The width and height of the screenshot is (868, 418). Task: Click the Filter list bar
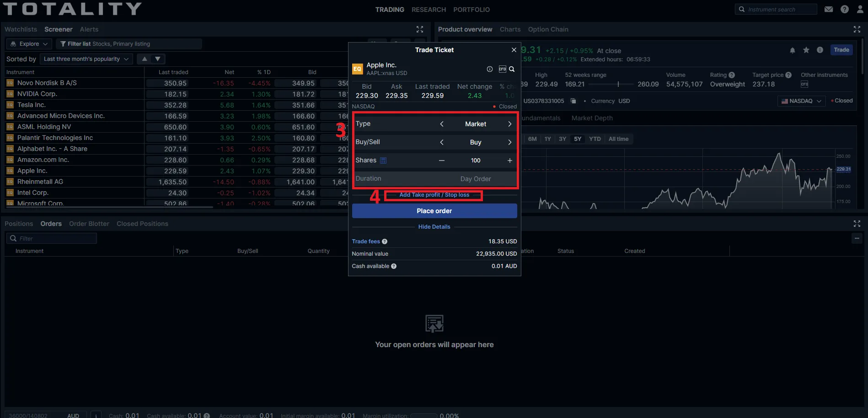coord(129,44)
